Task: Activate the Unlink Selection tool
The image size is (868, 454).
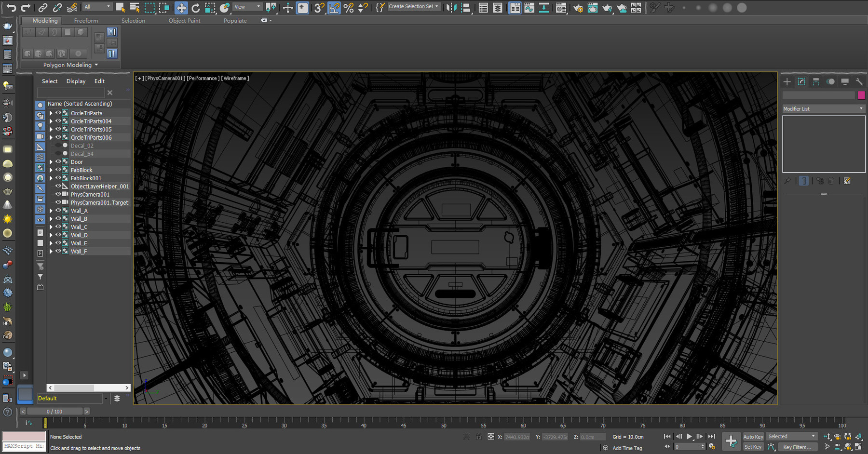Action: [x=57, y=7]
